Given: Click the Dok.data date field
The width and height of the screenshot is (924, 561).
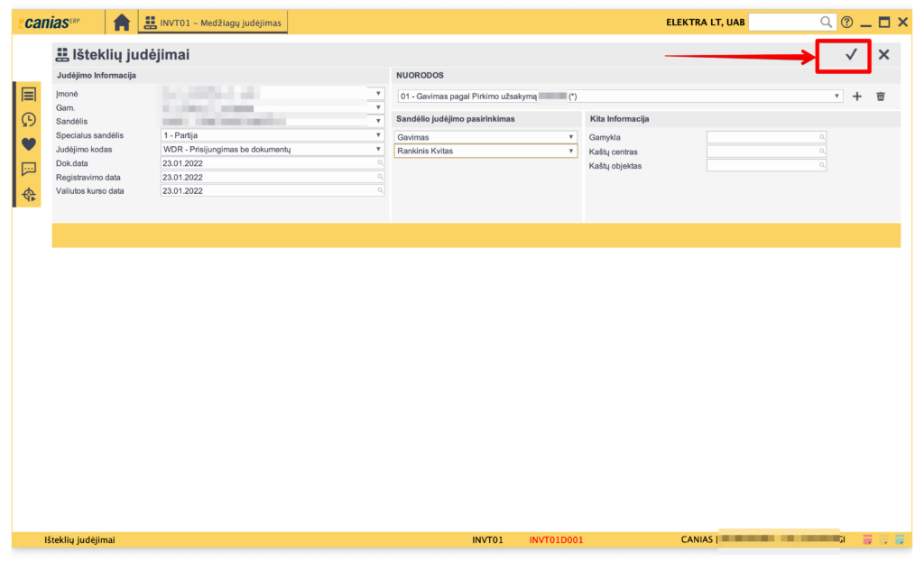Looking at the screenshot, I should pyautogui.click(x=269, y=163).
